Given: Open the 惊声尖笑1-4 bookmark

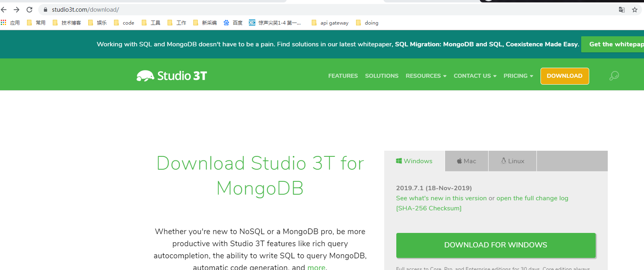Looking at the screenshot, I should tap(275, 23).
